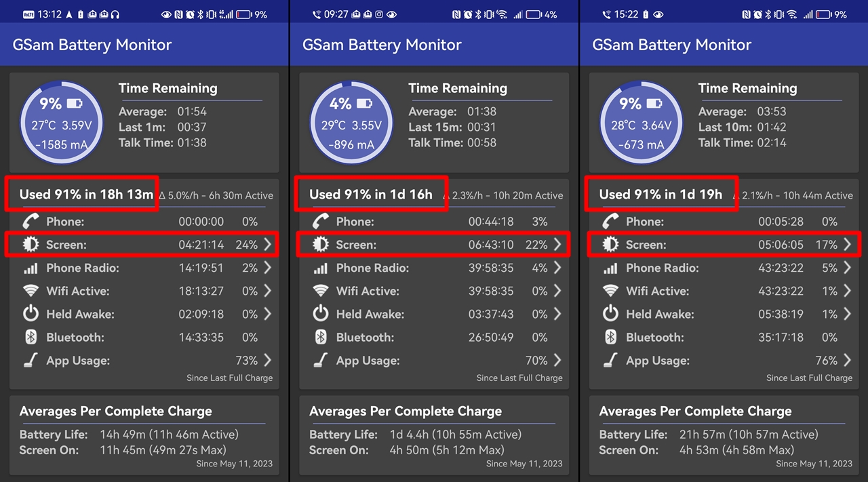Tap the App Usage icon in the 70% row

(x=321, y=361)
